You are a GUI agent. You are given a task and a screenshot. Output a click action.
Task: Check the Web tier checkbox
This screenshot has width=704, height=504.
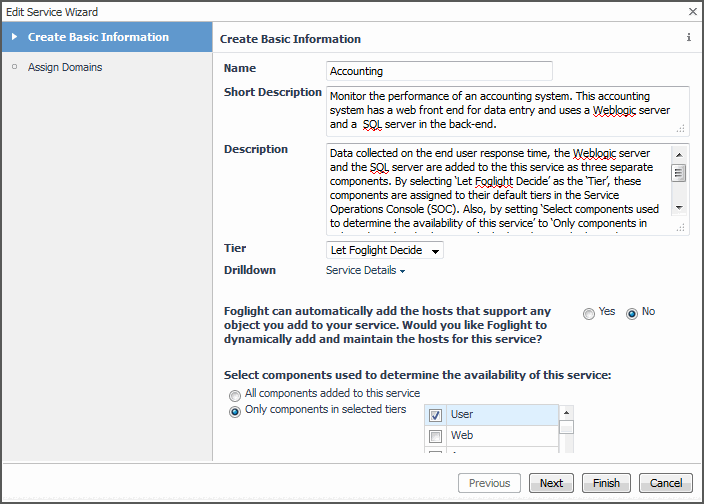click(x=435, y=436)
